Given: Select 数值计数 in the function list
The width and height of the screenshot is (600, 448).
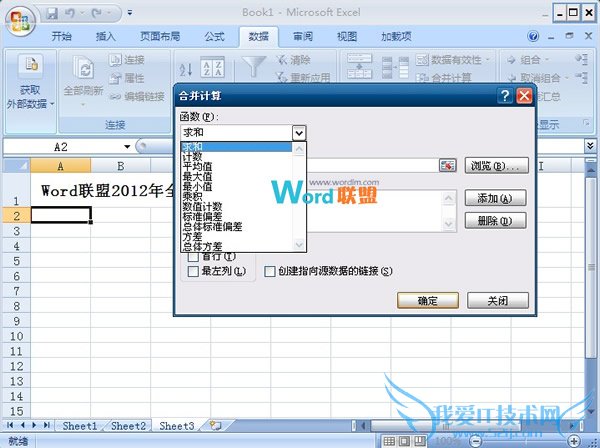Looking at the screenshot, I should 236,207.
